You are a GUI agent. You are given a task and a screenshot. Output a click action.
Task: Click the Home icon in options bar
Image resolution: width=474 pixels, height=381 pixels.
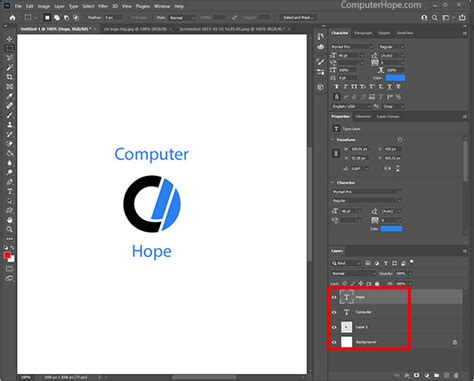(12, 18)
